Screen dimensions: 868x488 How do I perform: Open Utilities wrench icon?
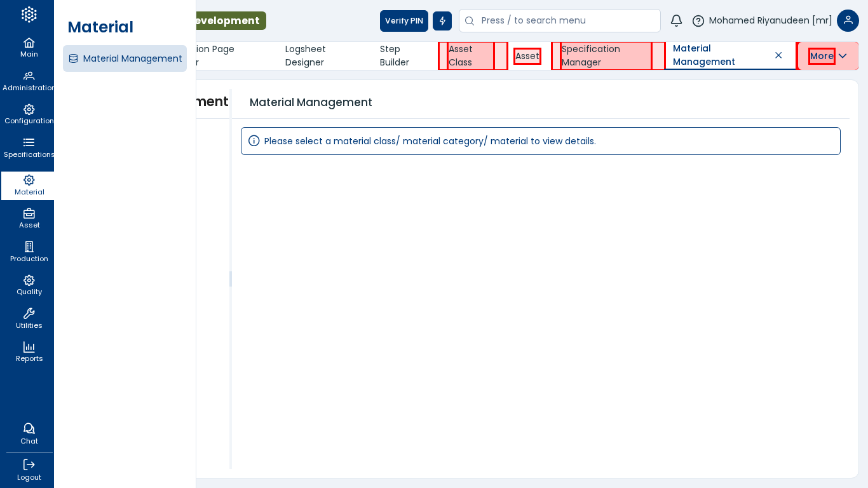coord(29,318)
